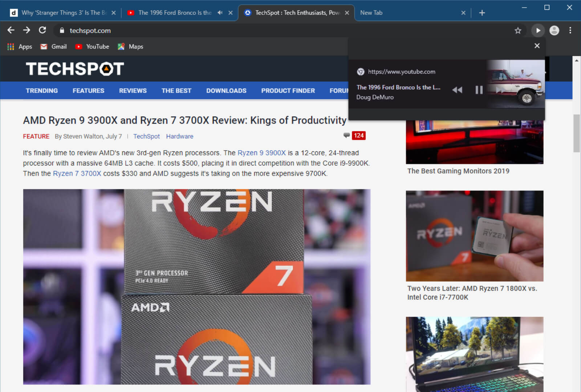Image resolution: width=581 pixels, height=392 pixels.
Task: Click the Hardware category link
Action: click(x=180, y=136)
